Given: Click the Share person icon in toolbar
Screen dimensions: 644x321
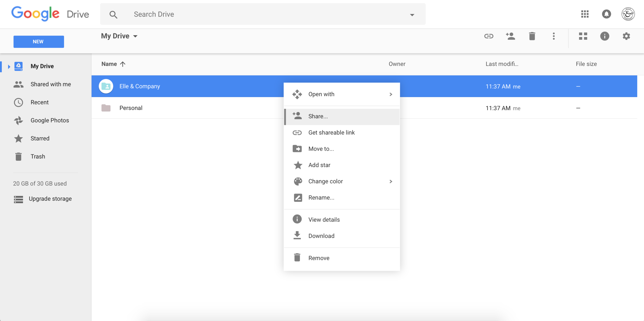Looking at the screenshot, I should point(511,36).
